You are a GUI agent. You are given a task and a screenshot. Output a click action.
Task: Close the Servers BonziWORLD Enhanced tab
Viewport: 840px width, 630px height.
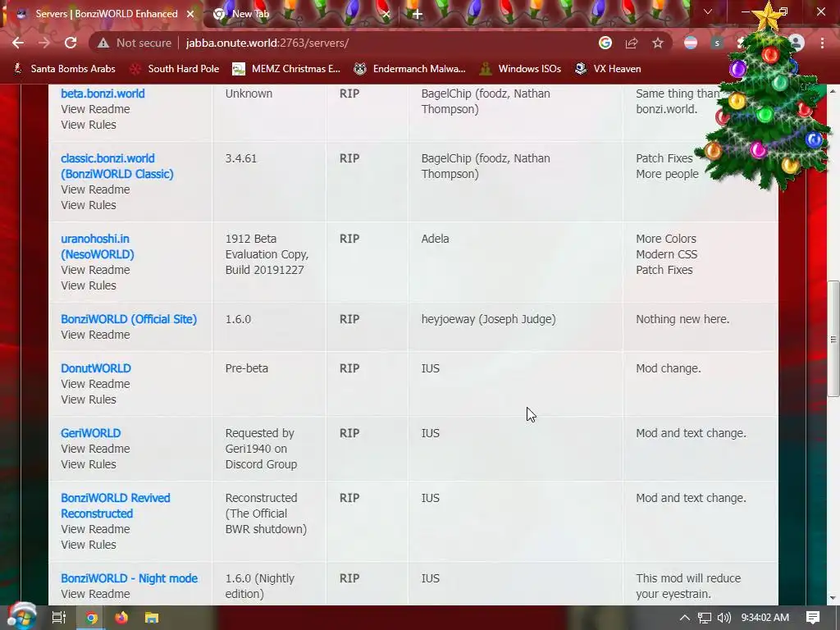click(x=190, y=14)
